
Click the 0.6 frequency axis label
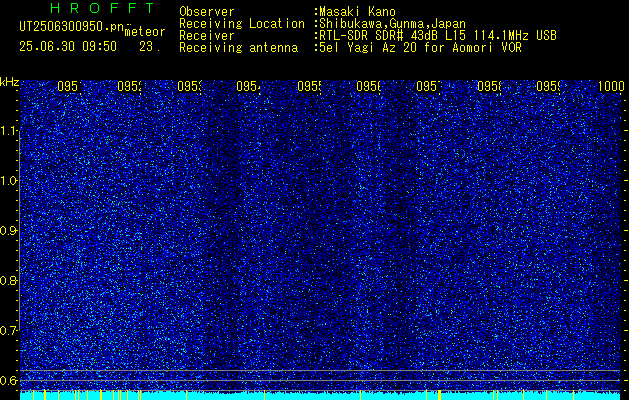click(x=8, y=380)
